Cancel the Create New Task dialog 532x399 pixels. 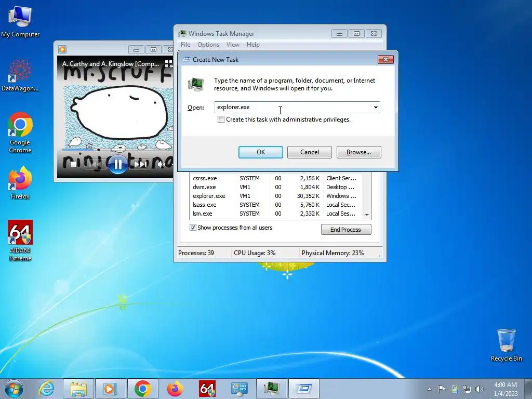[310, 152]
